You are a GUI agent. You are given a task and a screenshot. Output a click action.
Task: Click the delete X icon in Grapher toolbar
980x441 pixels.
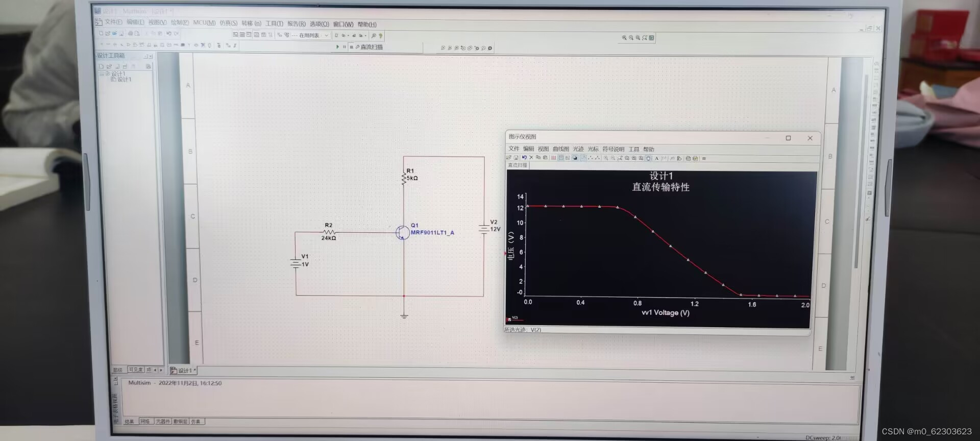531,158
